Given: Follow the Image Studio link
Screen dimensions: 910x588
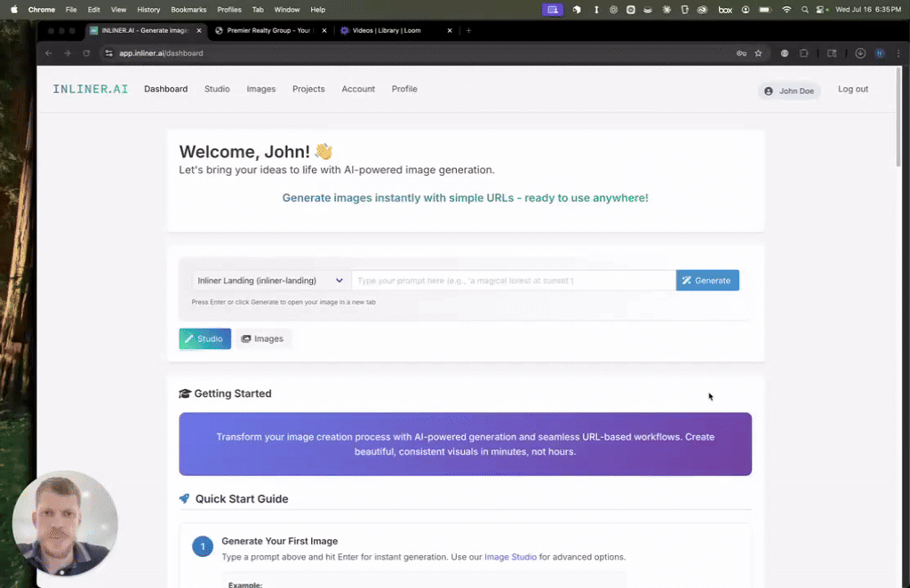Looking at the screenshot, I should click(x=510, y=557).
